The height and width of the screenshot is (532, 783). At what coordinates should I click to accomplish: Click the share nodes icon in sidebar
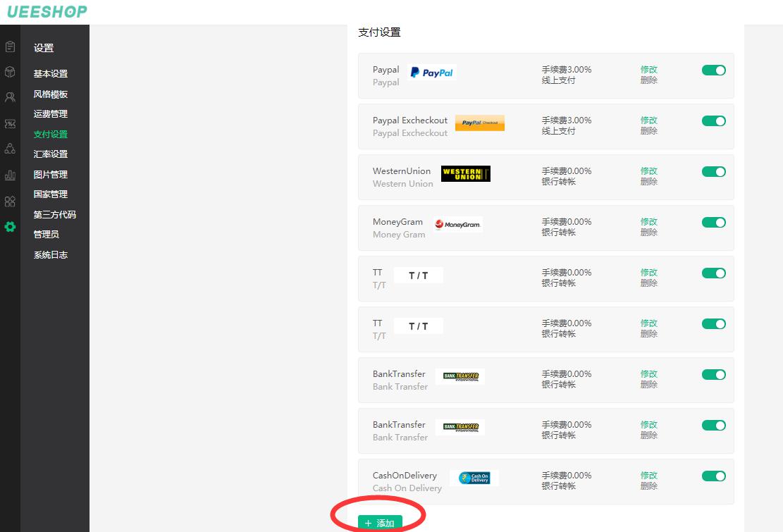tap(10, 149)
